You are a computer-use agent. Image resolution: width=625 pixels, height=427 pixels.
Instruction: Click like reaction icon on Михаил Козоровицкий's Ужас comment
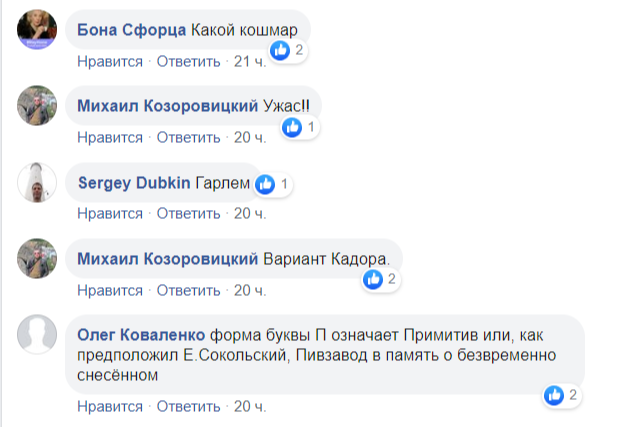(x=292, y=127)
